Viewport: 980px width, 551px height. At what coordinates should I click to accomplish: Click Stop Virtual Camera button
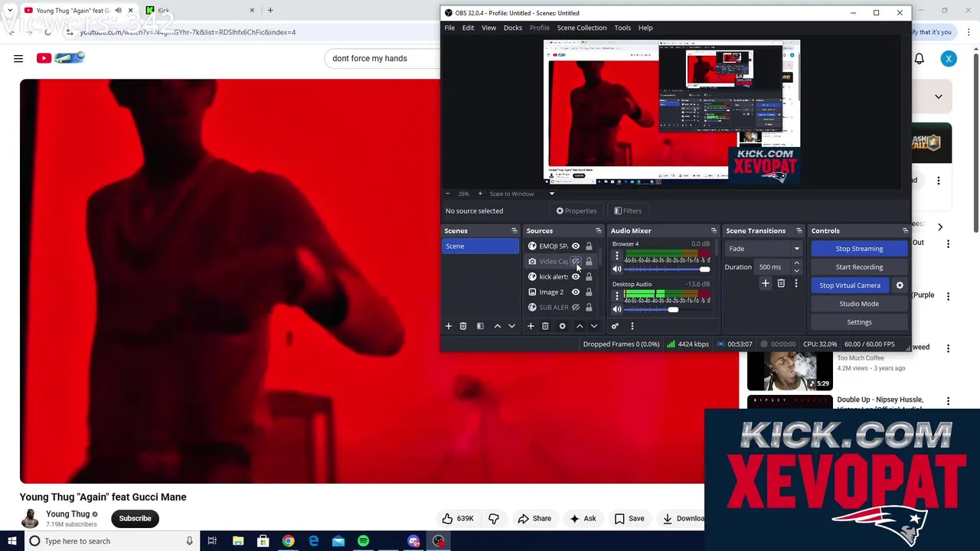point(850,285)
